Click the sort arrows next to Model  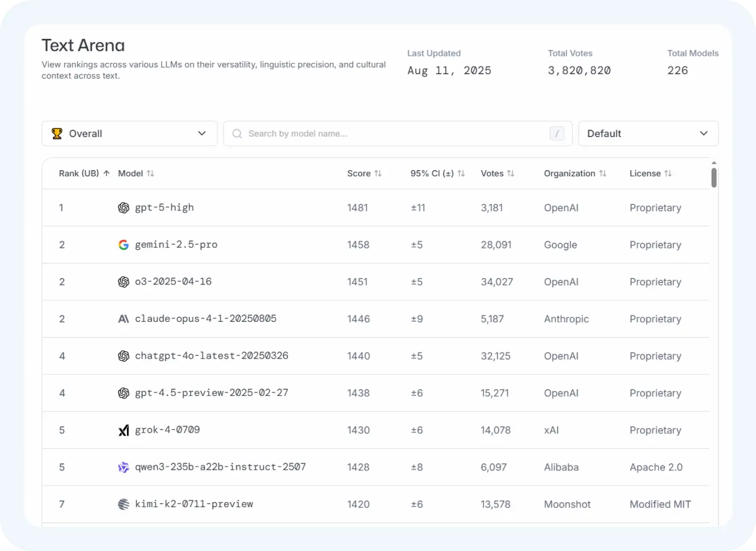pyautogui.click(x=150, y=173)
